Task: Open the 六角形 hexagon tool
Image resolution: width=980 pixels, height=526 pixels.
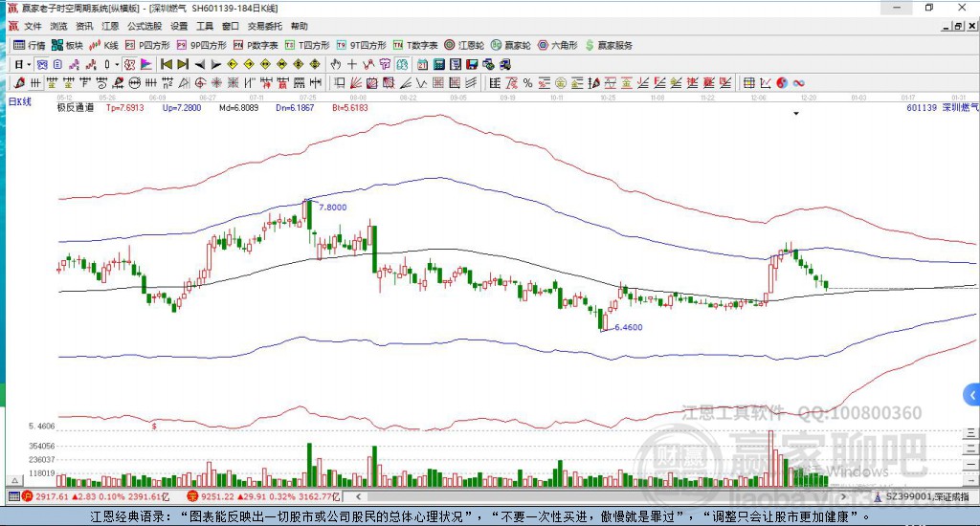Action: (x=558, y=45)
